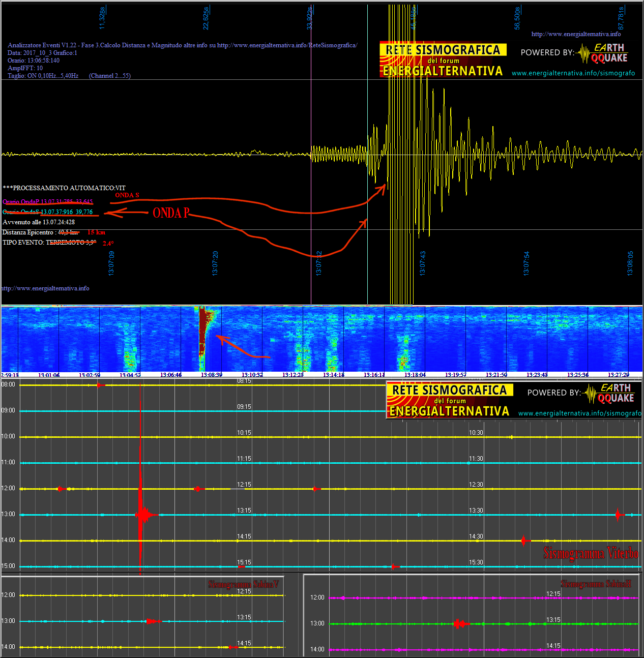The height and width of the screenshot is (658, 644).
Task: Click the '10:30' label on the Viterbo seismogram
Action: (x=476, y=433)
